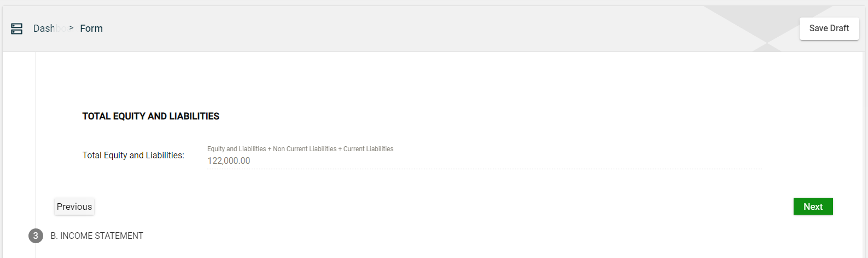
Task: Click the breadcrumb separator arrow
Action: pos(71,28)
